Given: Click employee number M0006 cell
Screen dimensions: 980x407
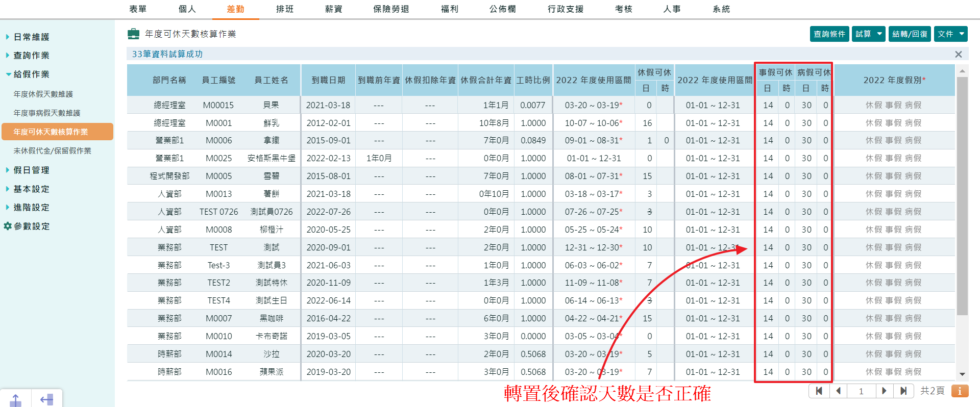Looking at the screenshot, I should [x=218, y=140].
